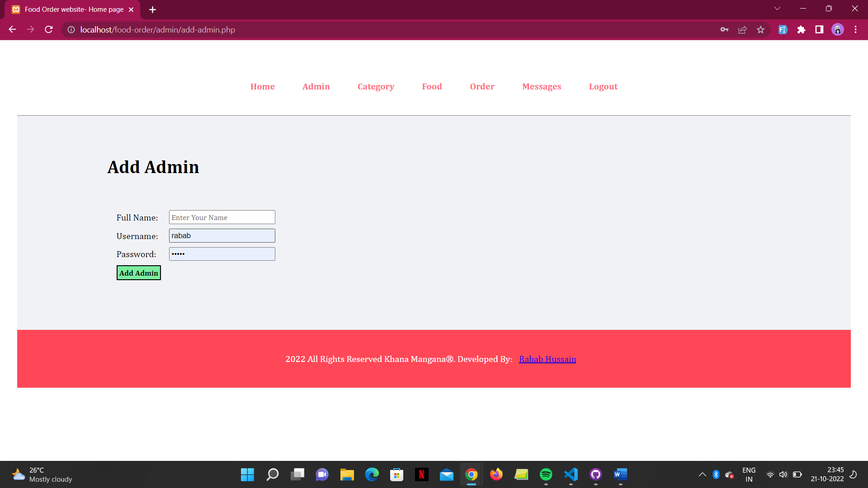Open the Chrome three-dot menu
The height and width of the screenshot is (488, 868).
(855, 29)
